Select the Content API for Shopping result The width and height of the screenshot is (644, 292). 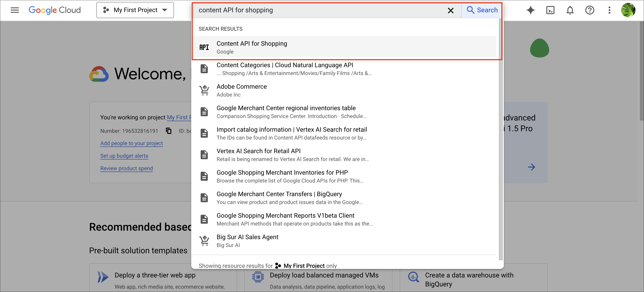point(344,47)
